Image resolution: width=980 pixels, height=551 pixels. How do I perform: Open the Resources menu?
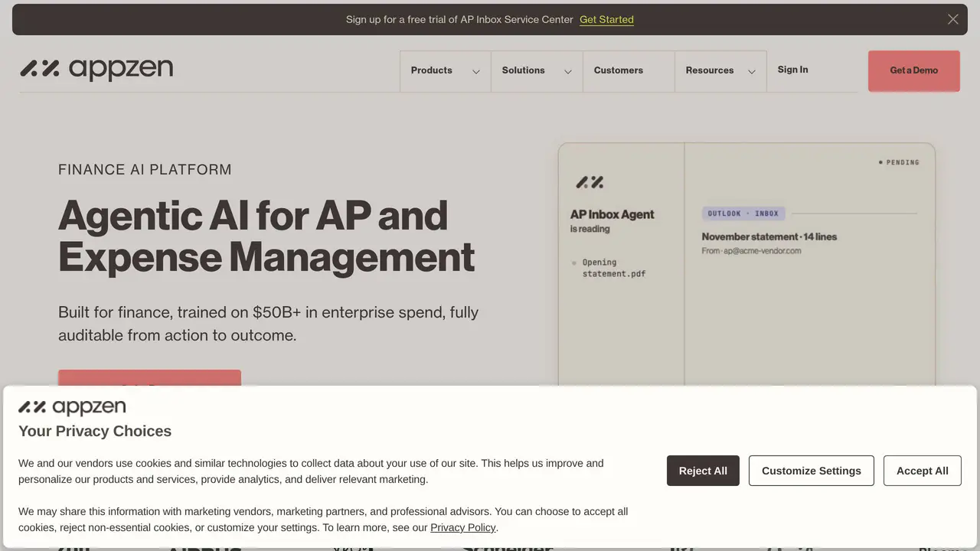coord(710,70)
